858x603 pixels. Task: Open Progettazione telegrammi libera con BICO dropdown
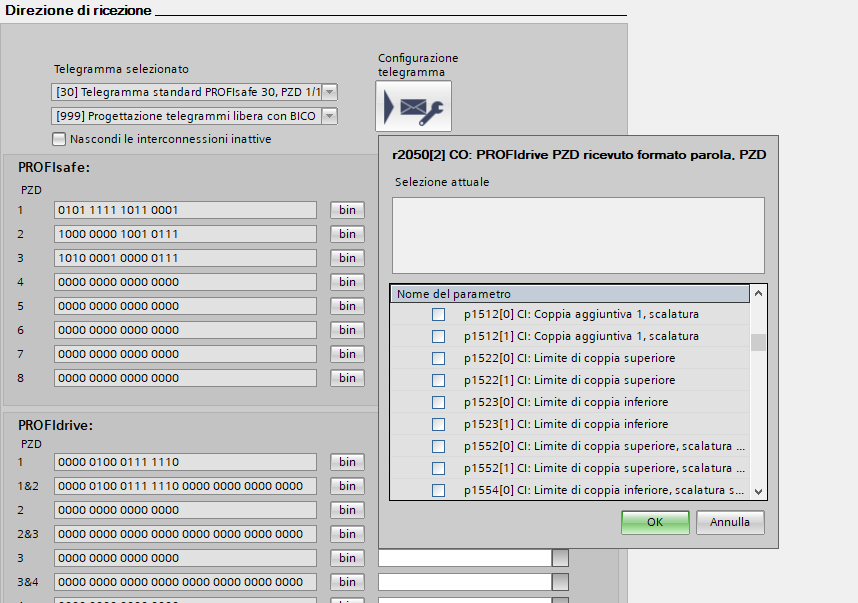pos(329,116)
